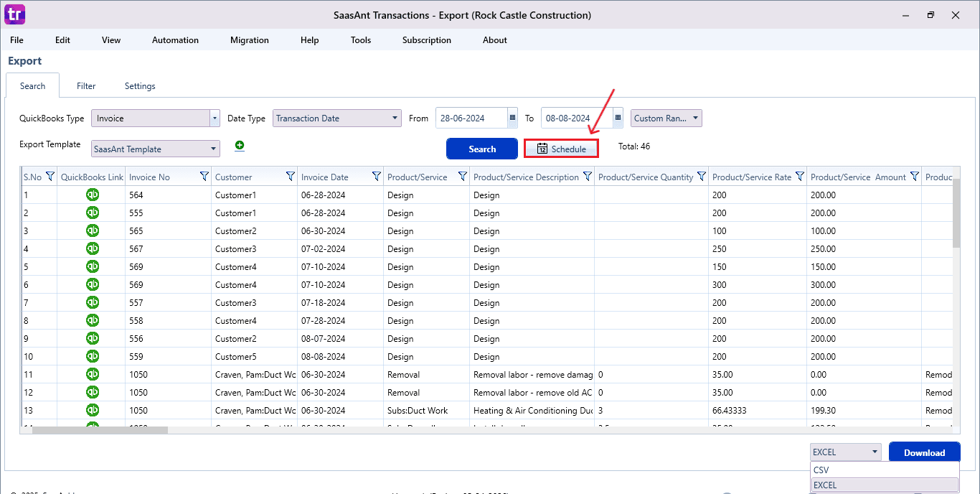Switch to the Settings tab
This screenshot has width=980, height=494.
(x=140, y=86)
